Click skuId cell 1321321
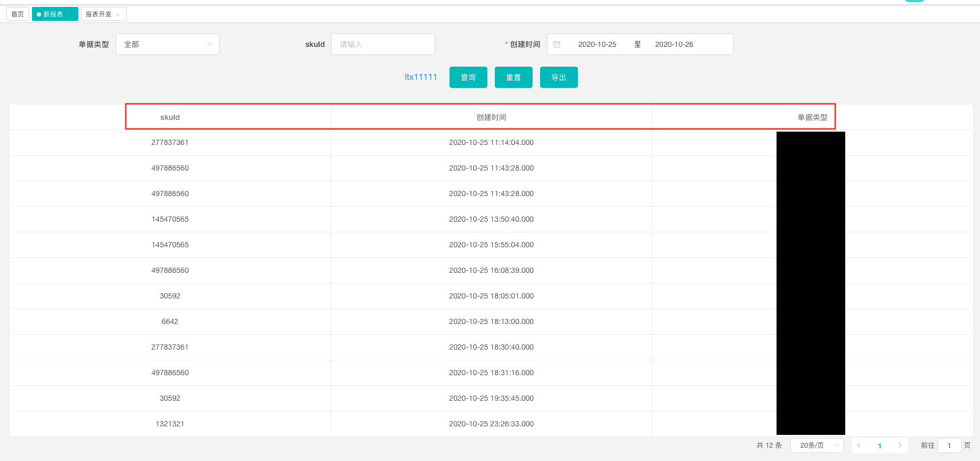Screen dimensions: 980x461 (170, 424)
